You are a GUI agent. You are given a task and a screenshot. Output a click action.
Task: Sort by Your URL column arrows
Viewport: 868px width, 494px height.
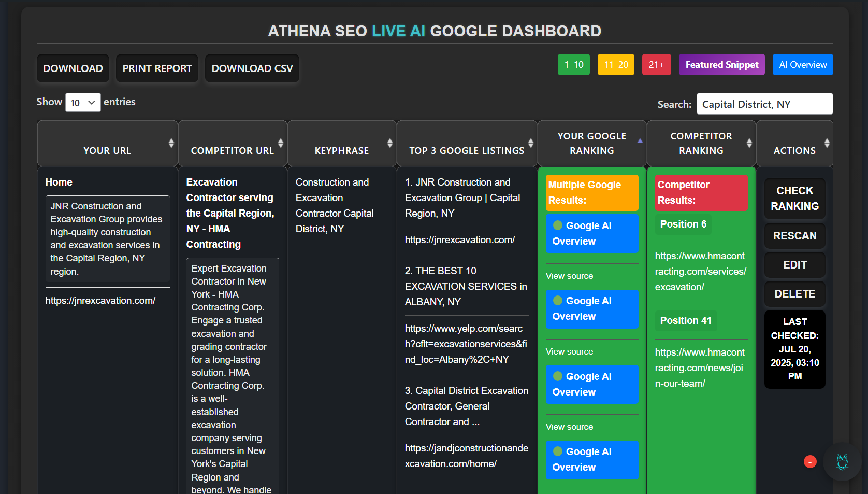tap(171, 143)
